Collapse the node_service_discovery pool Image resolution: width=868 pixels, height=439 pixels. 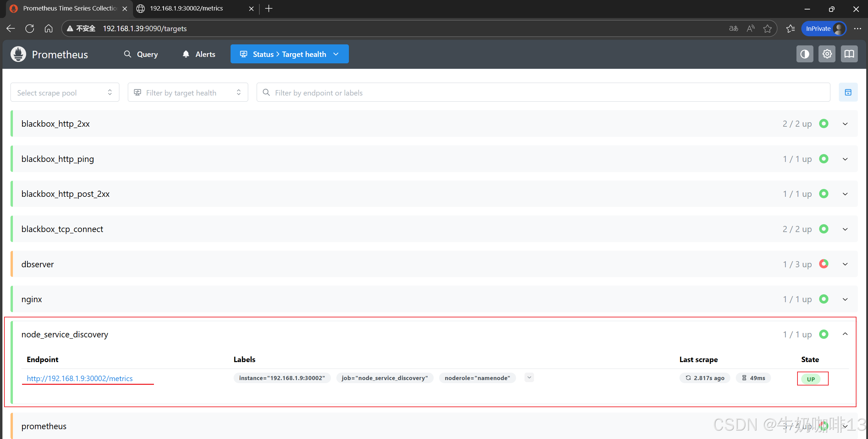pos(845,334)
